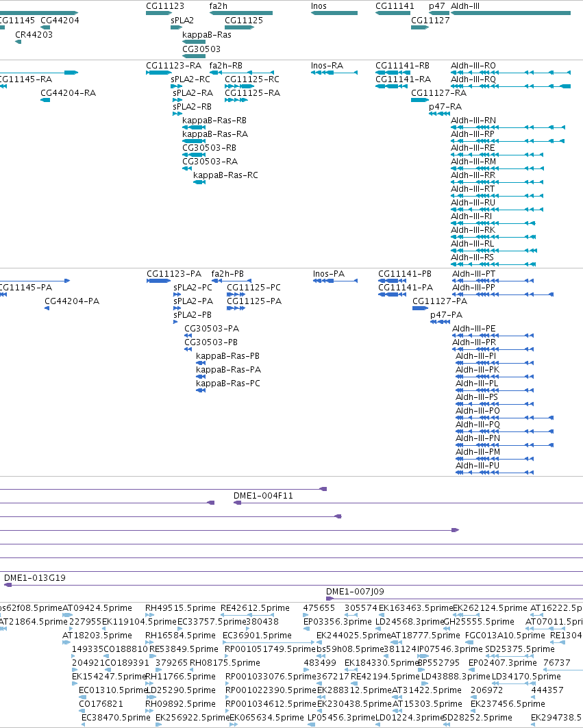The height and width of the screenshot is (728, 583).
Task: Click the Aldh-III gene label
Action: (x=465, y=6)
